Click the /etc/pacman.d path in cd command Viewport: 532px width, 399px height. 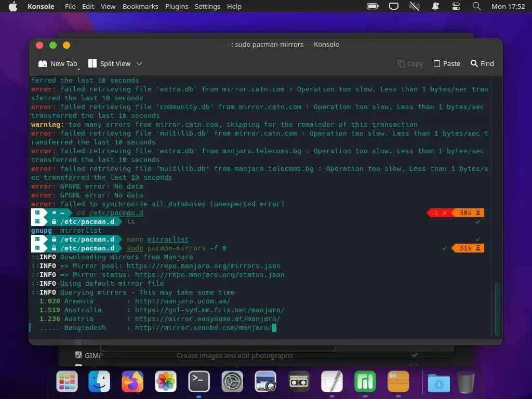click(x=116, y=212)
